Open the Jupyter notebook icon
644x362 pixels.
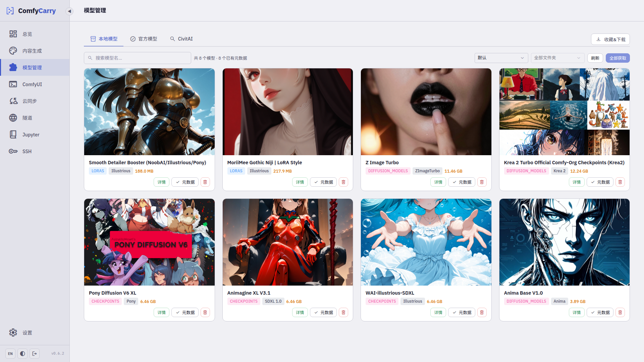[x=13, y=134]
